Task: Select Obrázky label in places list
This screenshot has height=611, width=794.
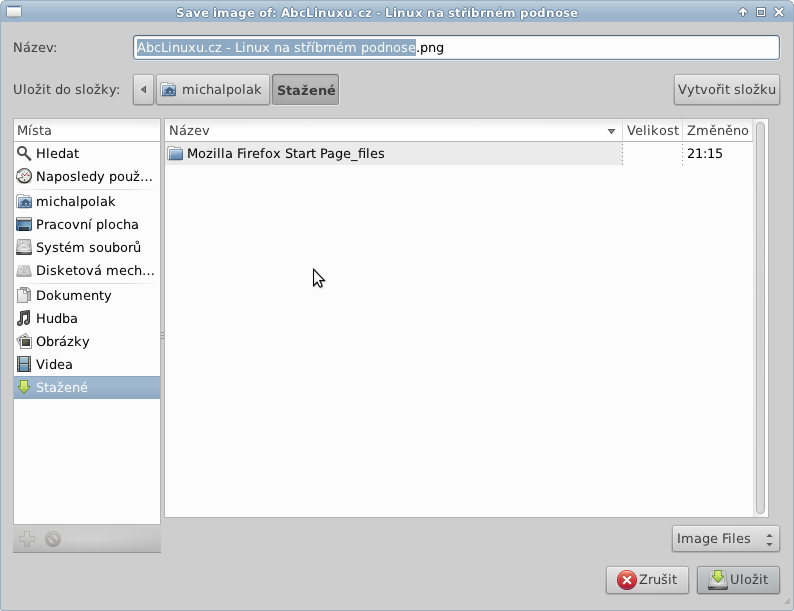Action: [62, 341]
